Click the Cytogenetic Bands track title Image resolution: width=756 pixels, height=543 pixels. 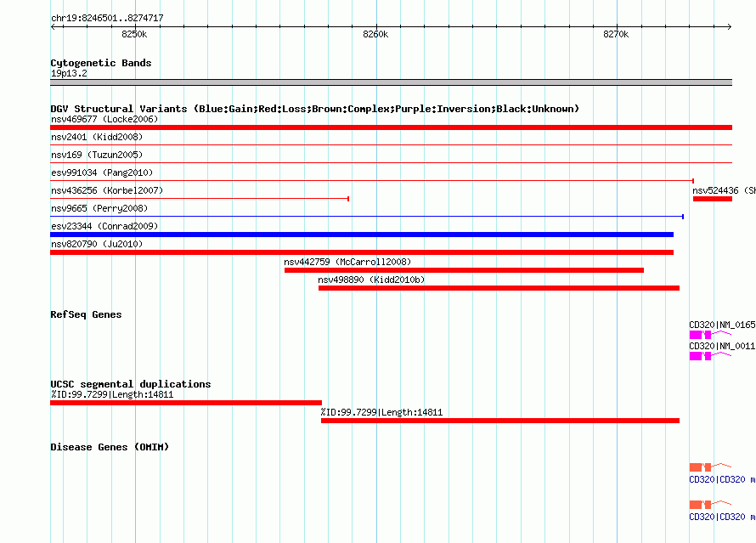click(101, 63)
